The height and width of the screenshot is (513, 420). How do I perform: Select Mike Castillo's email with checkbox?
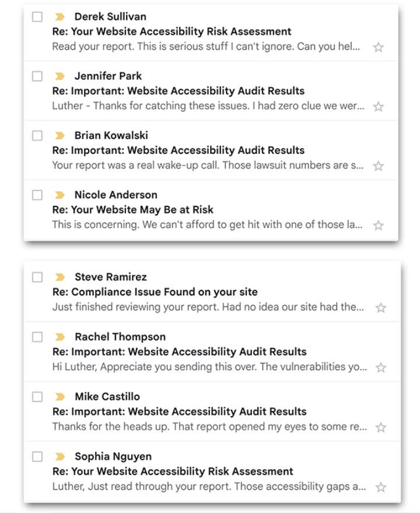click(x=37, y=397)
